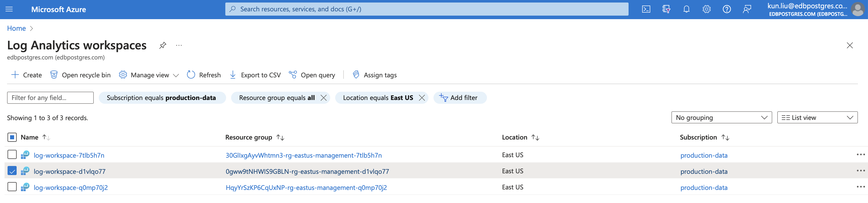Check the box for log-workspace-7tlb5h7n
This screenshot has height=203, width=868.
pos(12,155)
